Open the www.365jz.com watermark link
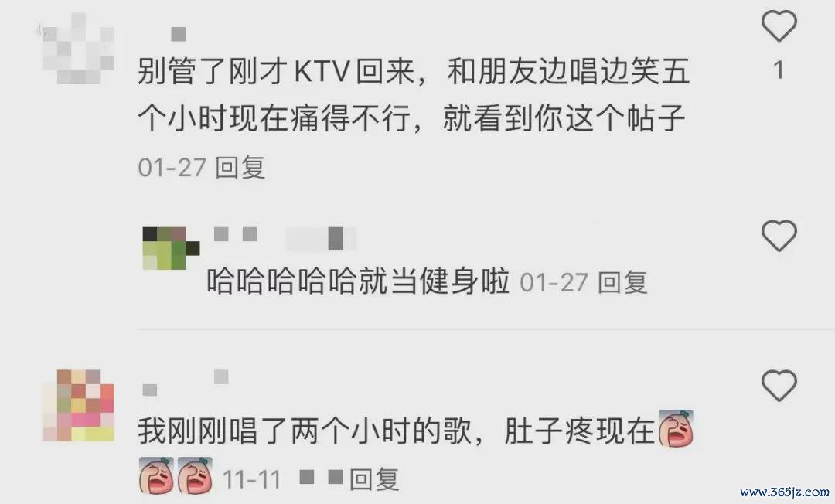The image size is (835, 504). (x=785, y=492)
